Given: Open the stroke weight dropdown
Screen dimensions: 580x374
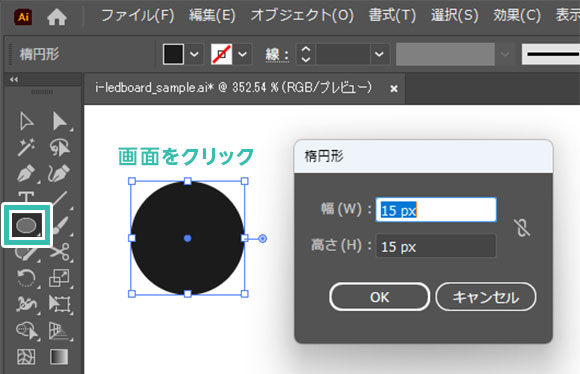Looking at the screenshot, I should [x=379, y=54].
